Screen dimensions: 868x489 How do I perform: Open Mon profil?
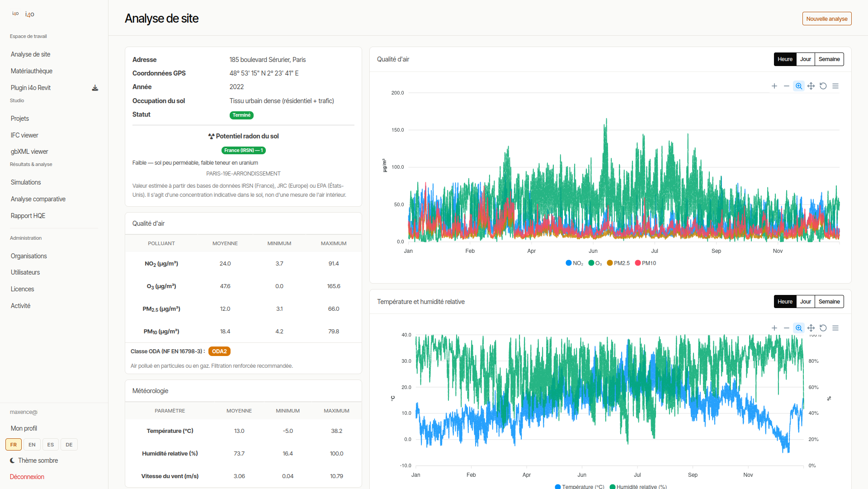[24, 428]
